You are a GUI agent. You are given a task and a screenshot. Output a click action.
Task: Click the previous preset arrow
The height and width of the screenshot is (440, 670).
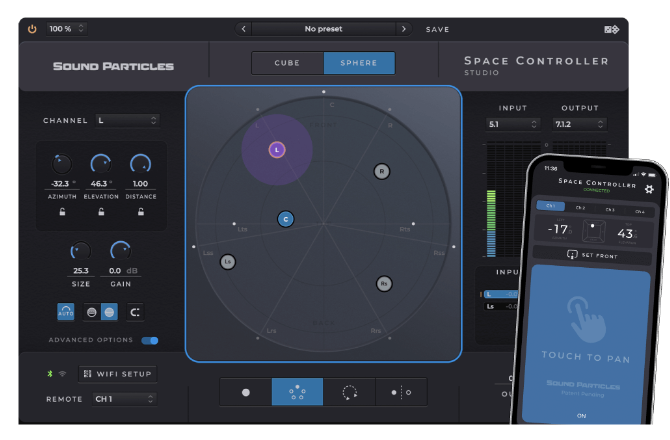(245, 29)
